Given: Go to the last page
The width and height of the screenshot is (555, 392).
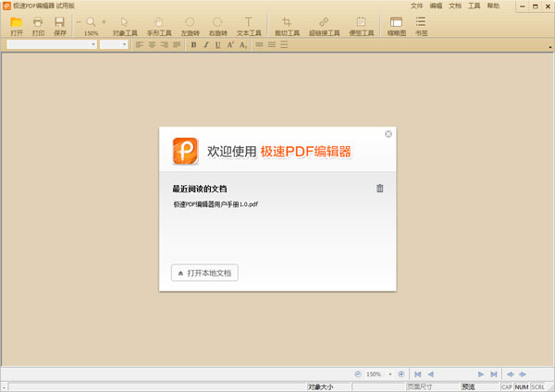Looking at the screenshot, I should tap(494, 374).
